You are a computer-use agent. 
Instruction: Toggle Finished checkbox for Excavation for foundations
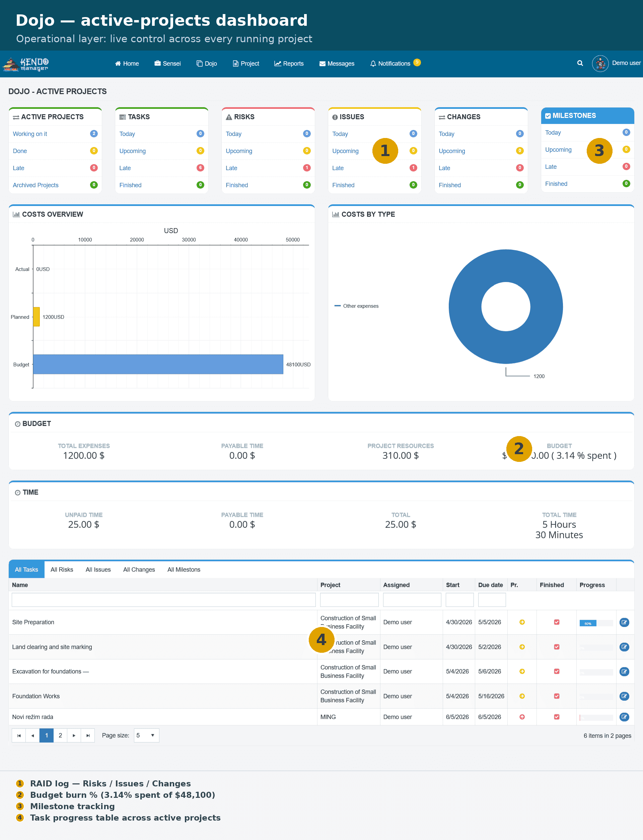pyautogui.click(x=557, y=671)
